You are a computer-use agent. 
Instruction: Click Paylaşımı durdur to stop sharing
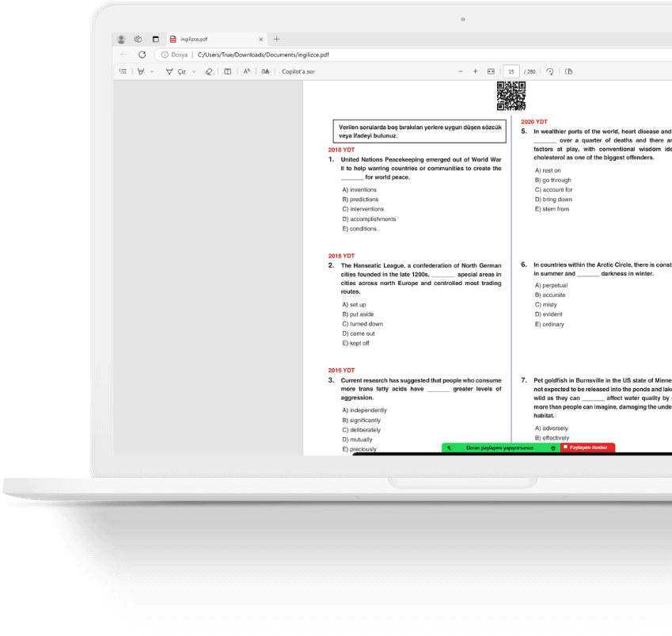click(587, 447)
